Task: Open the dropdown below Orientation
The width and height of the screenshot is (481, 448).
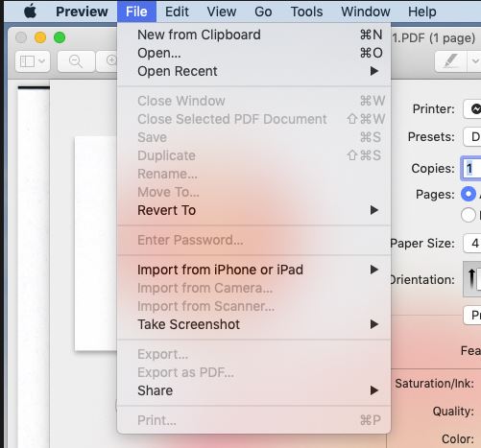Action: point(472,316)
